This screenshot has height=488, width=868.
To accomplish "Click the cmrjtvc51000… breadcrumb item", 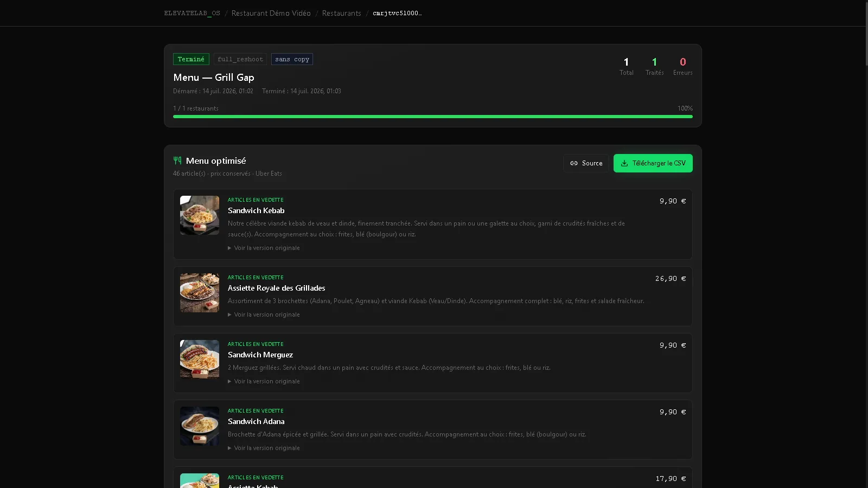I will click(397, 13).
